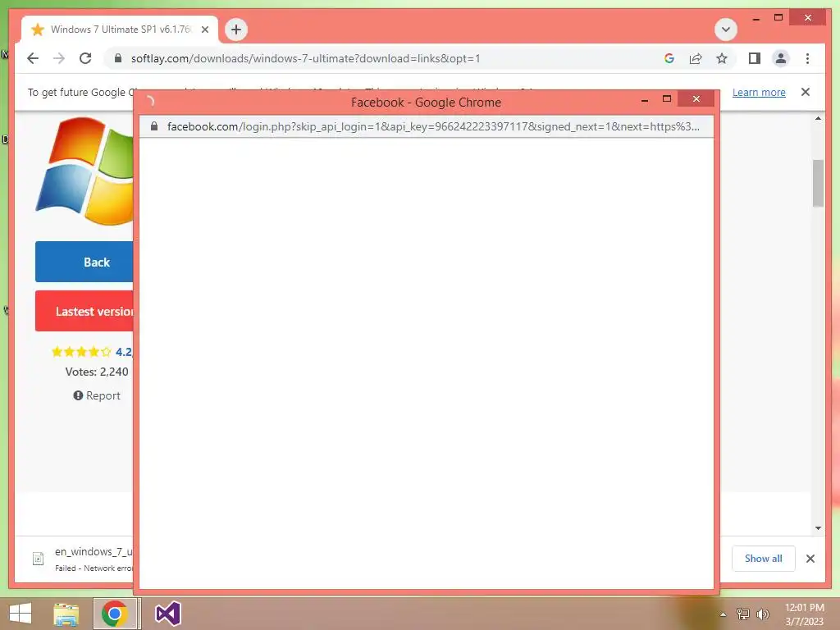Select the Windows 7 Ultimate SP1 tab
The image size is (840, 630).
coord(120,30)
